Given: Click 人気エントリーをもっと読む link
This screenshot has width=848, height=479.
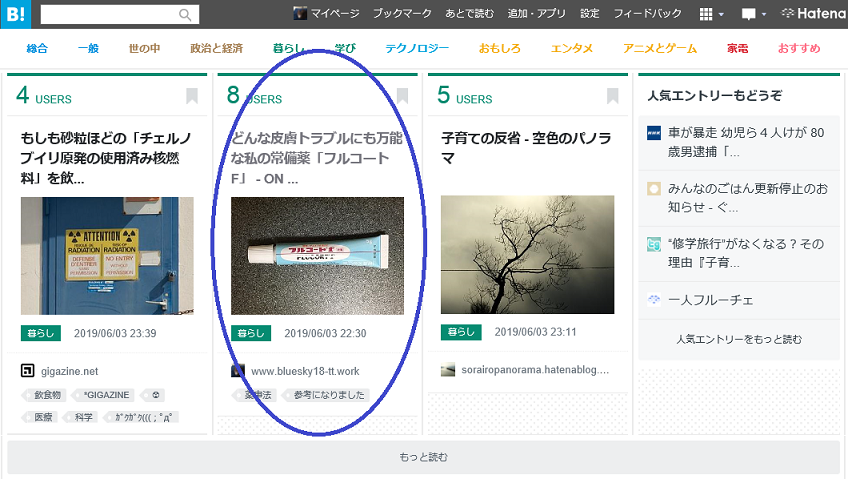Looking at the screenshot, I should click(x=739, y=340).
